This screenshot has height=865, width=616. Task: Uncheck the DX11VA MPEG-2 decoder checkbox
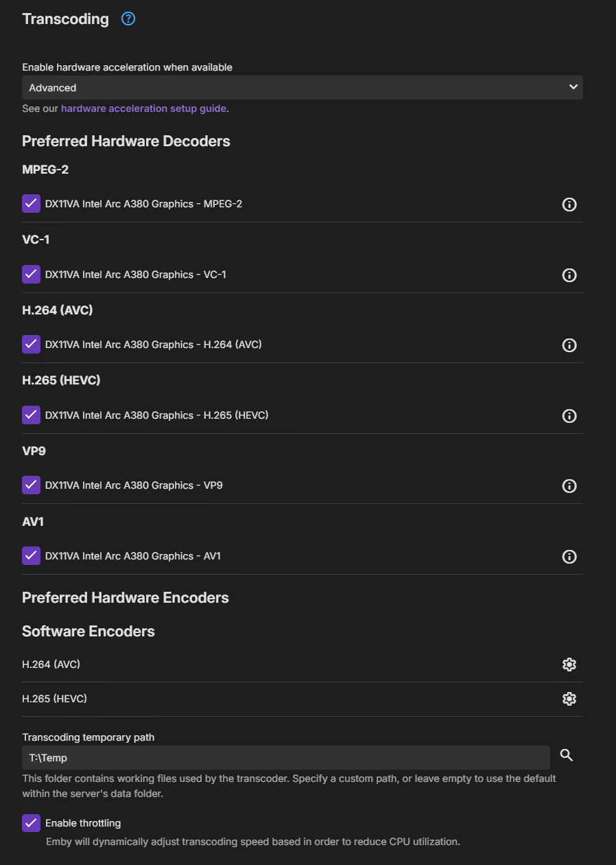(31, 204)
